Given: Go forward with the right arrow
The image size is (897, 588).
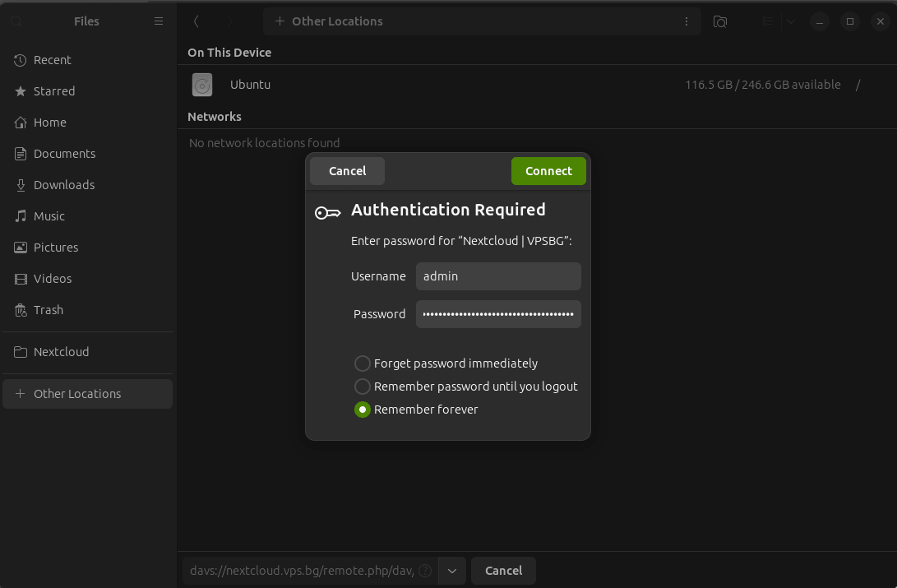Looking at the screenshot, I should [x=229, y=21].
